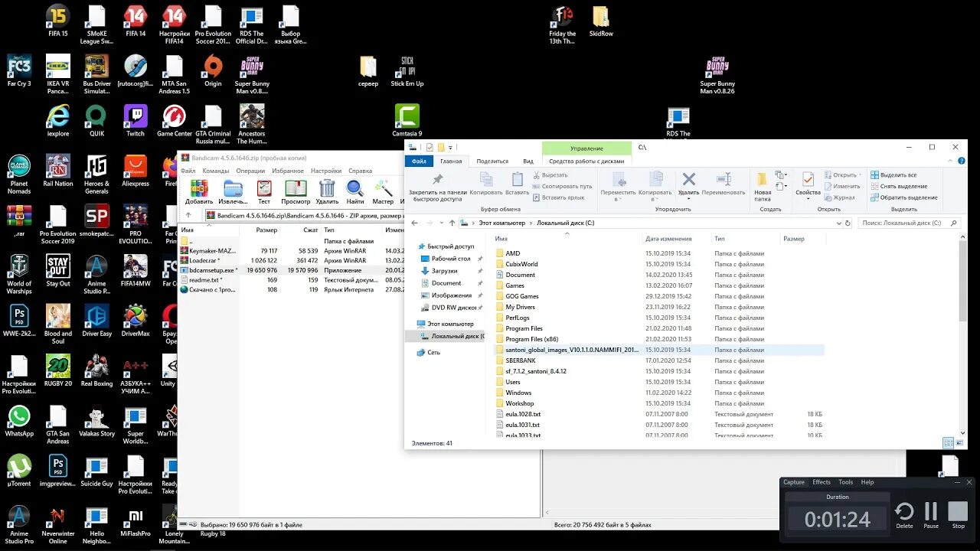Open the Origin desktop shortcut
Screen dimensions: 980x551
[x=213, y=71]
